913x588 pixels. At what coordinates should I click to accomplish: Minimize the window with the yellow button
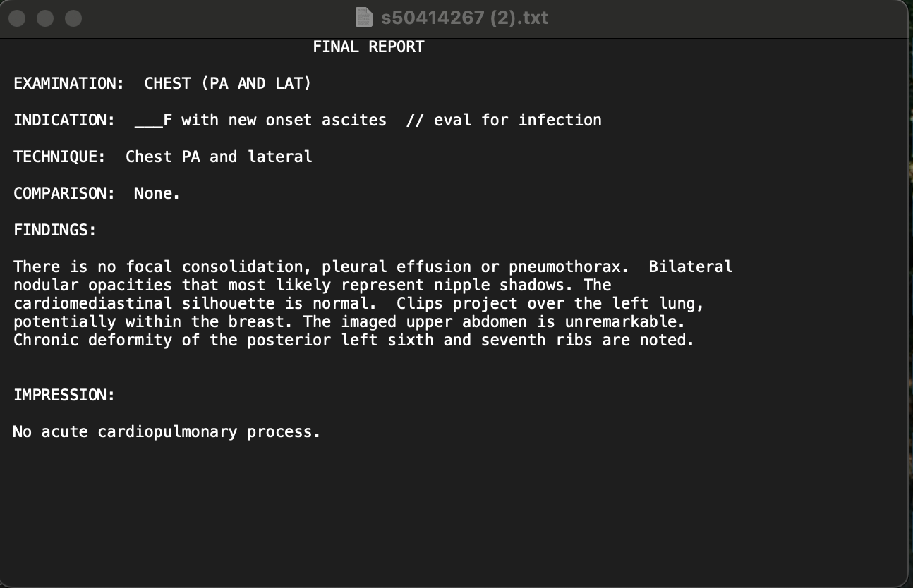(x=45, y=18)
